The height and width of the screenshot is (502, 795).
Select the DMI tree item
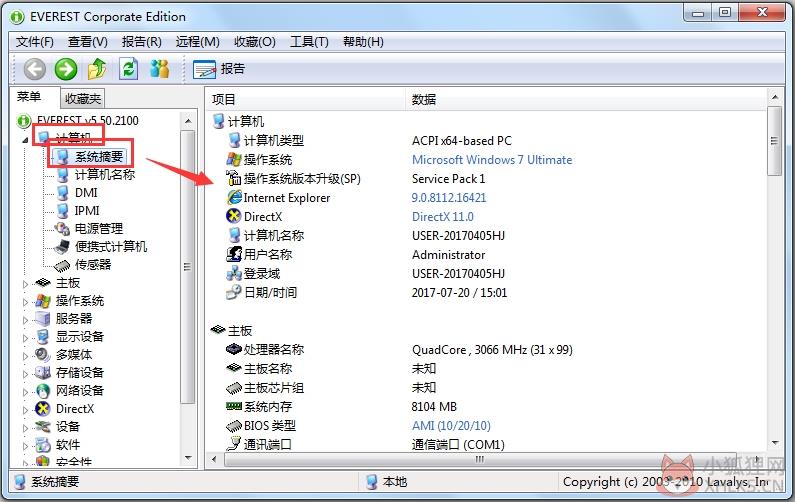(x=86, y=193)
